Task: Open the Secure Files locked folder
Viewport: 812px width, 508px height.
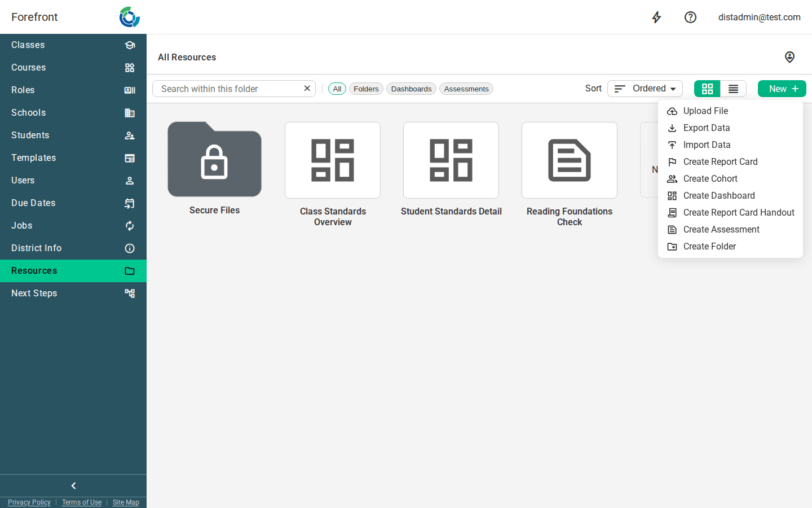Action: pyautogui.click(x=214, y=159)
